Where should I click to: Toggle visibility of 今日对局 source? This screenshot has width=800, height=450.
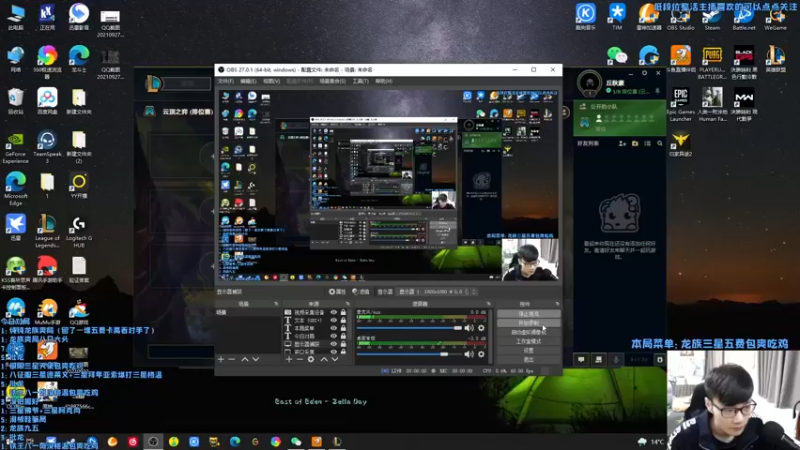click(x=334, y=336)
